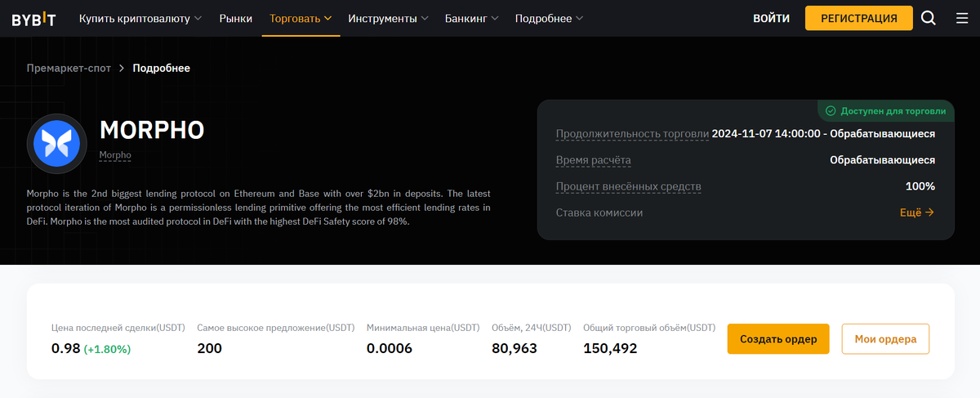980x398 pixels.
Task: Click the РЕГИСТРАЦИЯ button
Action: [859, 18]
